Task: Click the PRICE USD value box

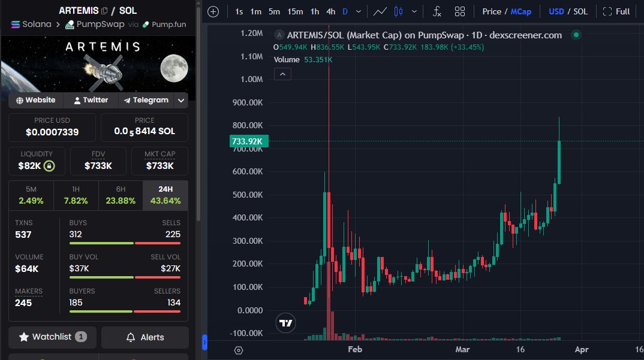Action: click(52, 127)
